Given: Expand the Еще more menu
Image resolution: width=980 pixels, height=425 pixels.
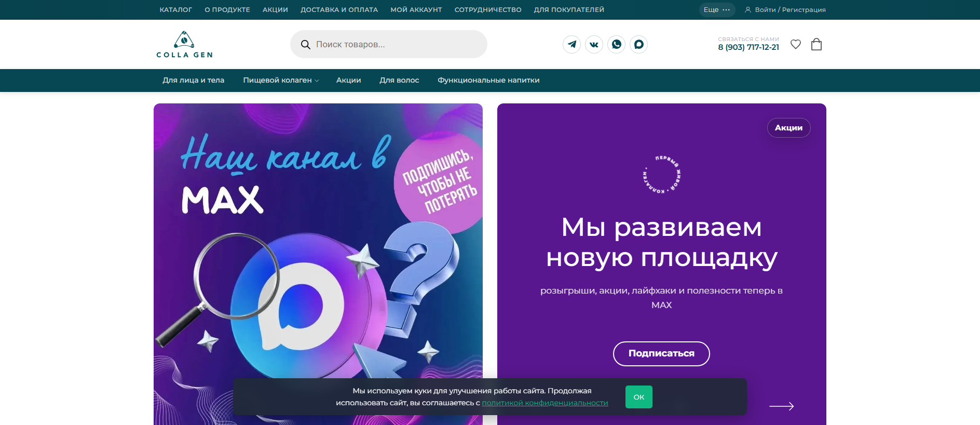Looking at the screenshot, I should pos(717,10).
